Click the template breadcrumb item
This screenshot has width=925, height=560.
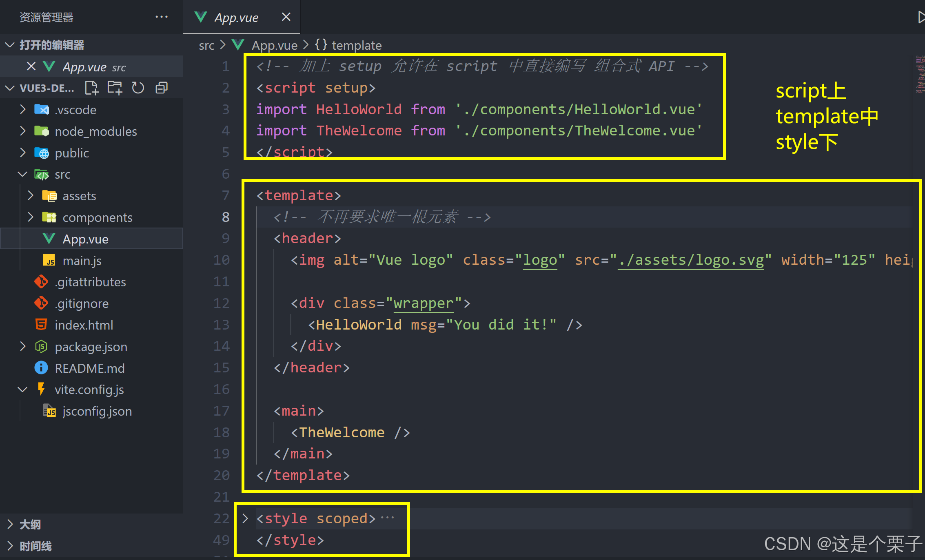tap(356, 45)
